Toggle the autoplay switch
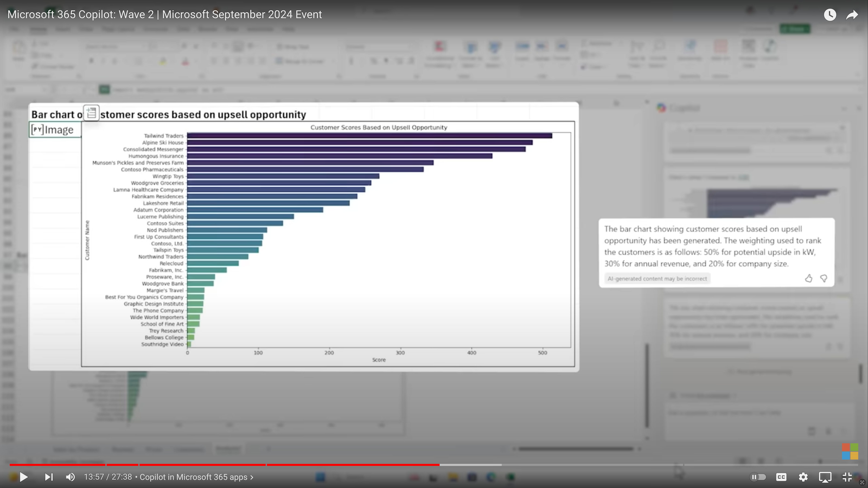This screenshot has height=488, width=868. 758,477
